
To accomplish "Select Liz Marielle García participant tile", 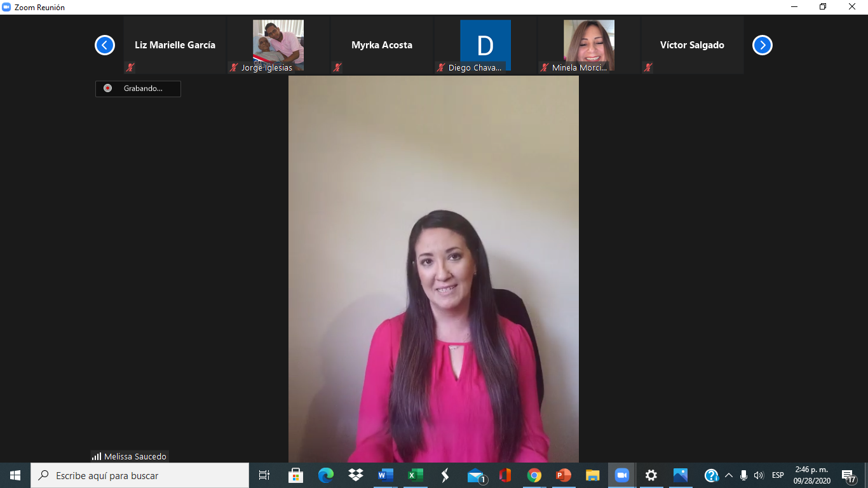I will coord(175,45).
